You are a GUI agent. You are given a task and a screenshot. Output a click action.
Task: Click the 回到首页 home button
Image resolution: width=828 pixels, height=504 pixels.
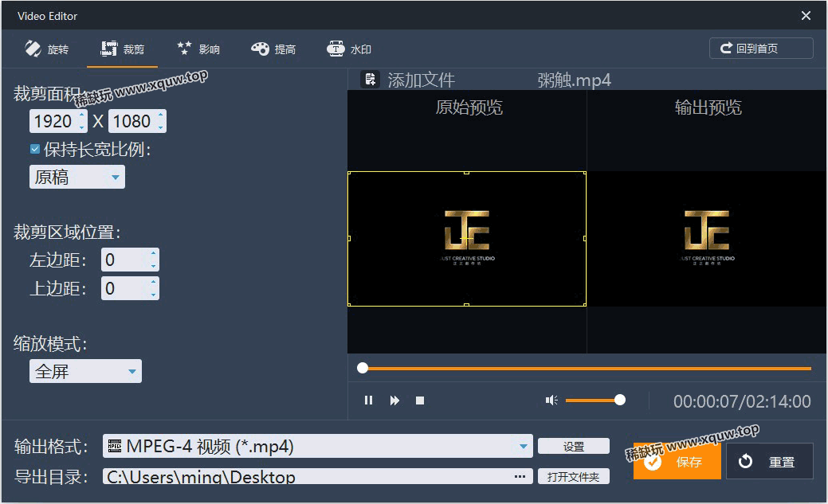(761, 48)
